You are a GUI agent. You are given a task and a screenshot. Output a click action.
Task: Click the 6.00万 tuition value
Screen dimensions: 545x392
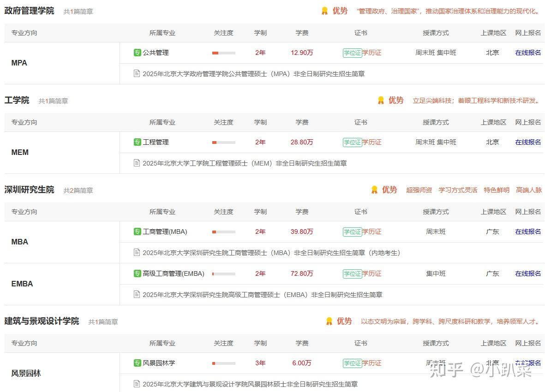pyautogui.click(x=302, y=363)
